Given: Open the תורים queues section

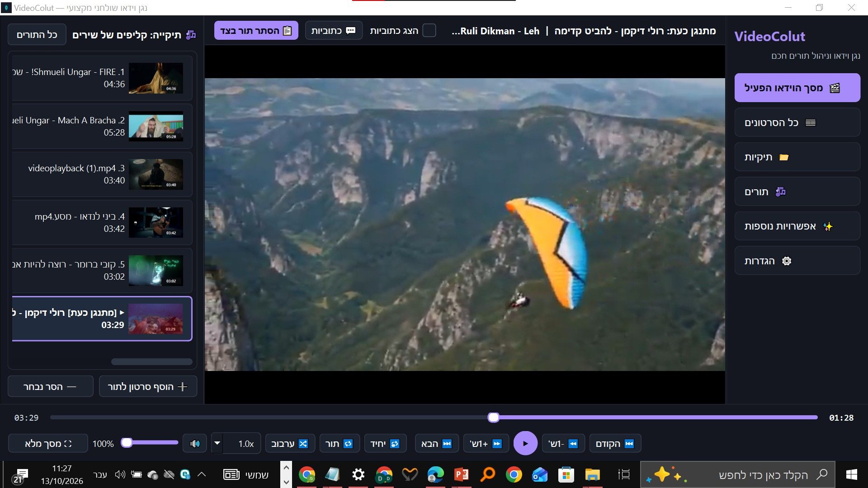Looking at the screenshot, I should (797, 192).
